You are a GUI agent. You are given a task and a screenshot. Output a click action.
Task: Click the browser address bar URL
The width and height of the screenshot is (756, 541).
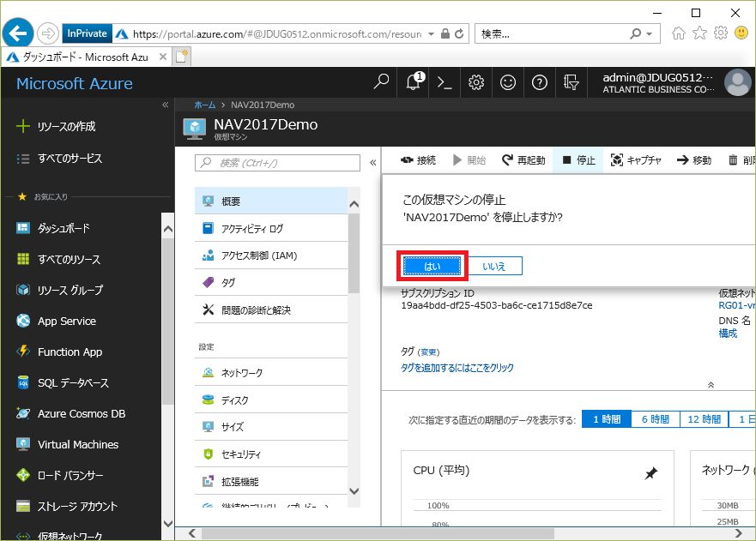coord(277,33)
